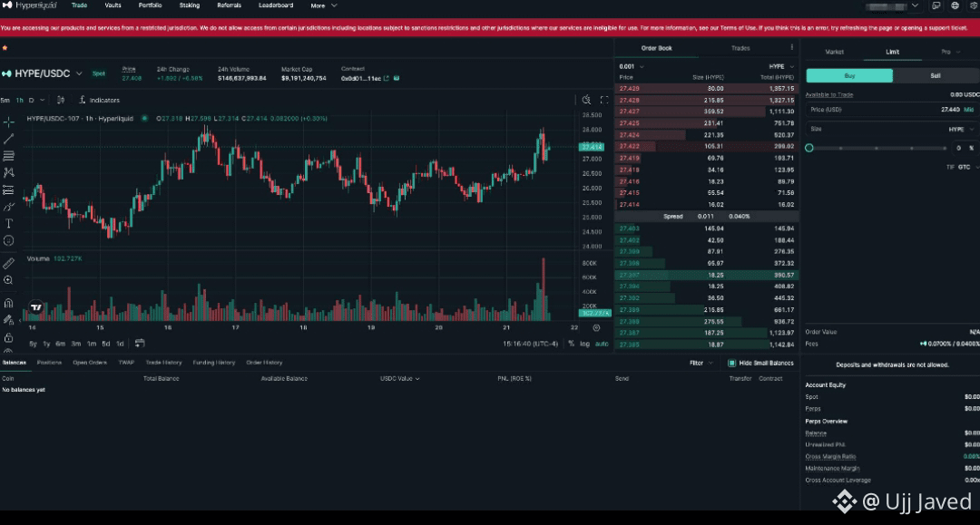This screenshot has width=980, height=525.
Task: Open the chart interval dropdown arrow
Action: tap(43, 100)
